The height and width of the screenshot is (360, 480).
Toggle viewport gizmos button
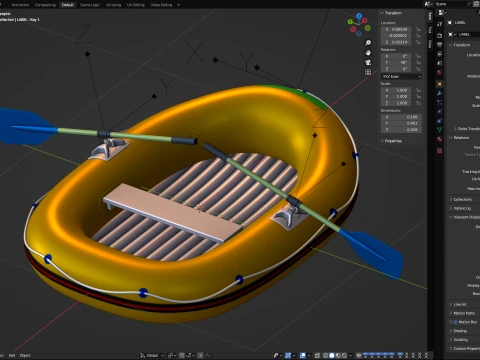coord(288,355)
